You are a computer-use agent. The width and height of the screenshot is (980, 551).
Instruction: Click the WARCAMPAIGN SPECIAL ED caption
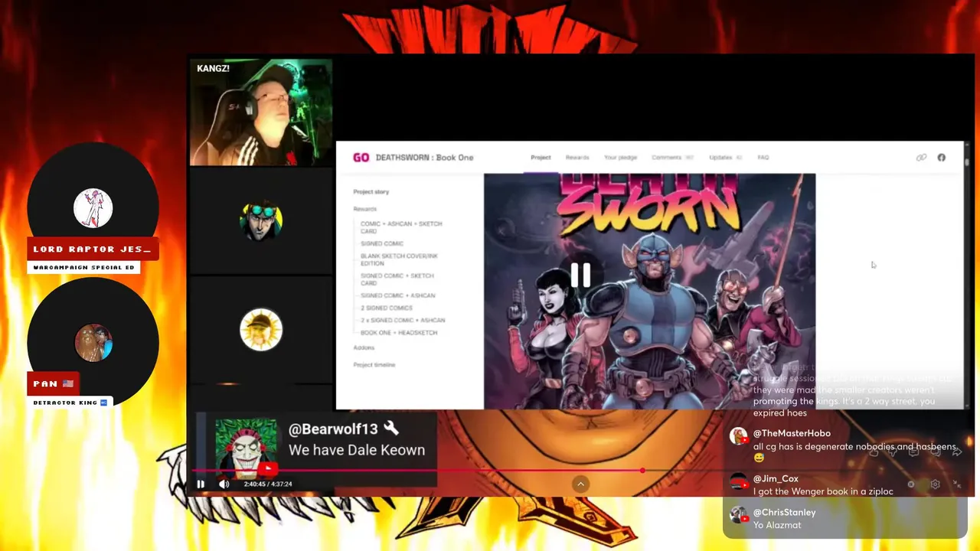[84, 267]
